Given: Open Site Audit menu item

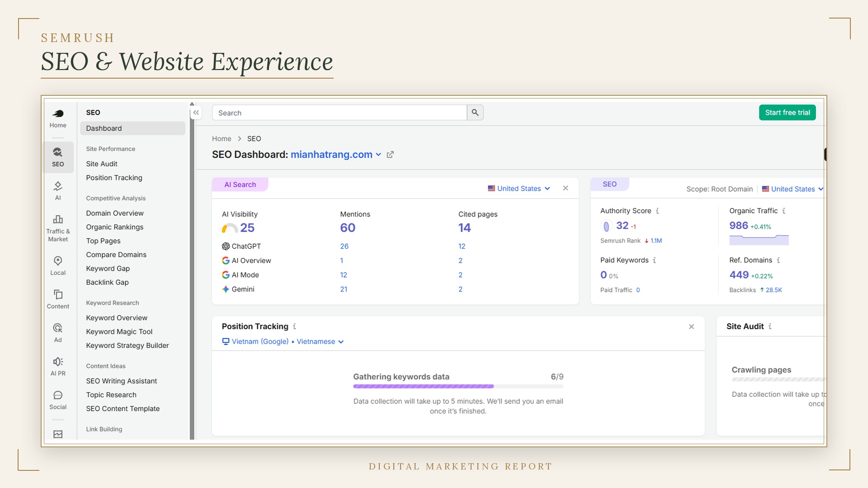Looking at the screenshot, I should [102, 164].
